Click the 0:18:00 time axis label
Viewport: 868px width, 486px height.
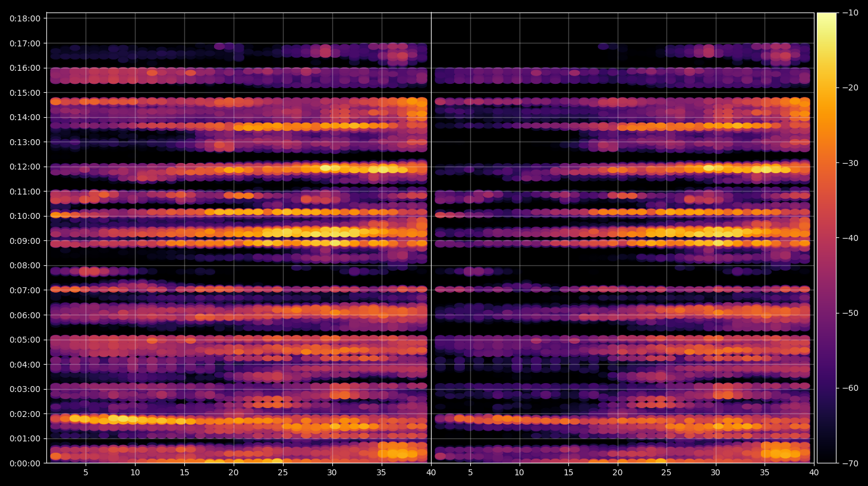pos(25,18)
